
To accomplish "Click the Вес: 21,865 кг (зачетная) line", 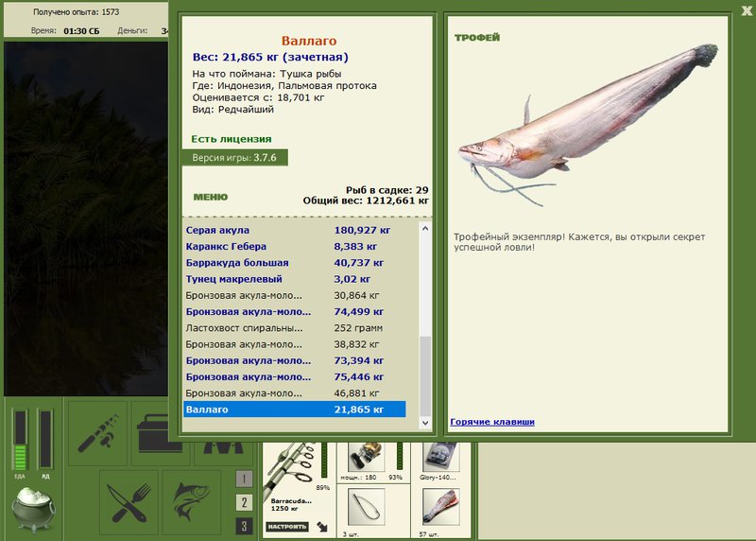I will click(270, 57).
